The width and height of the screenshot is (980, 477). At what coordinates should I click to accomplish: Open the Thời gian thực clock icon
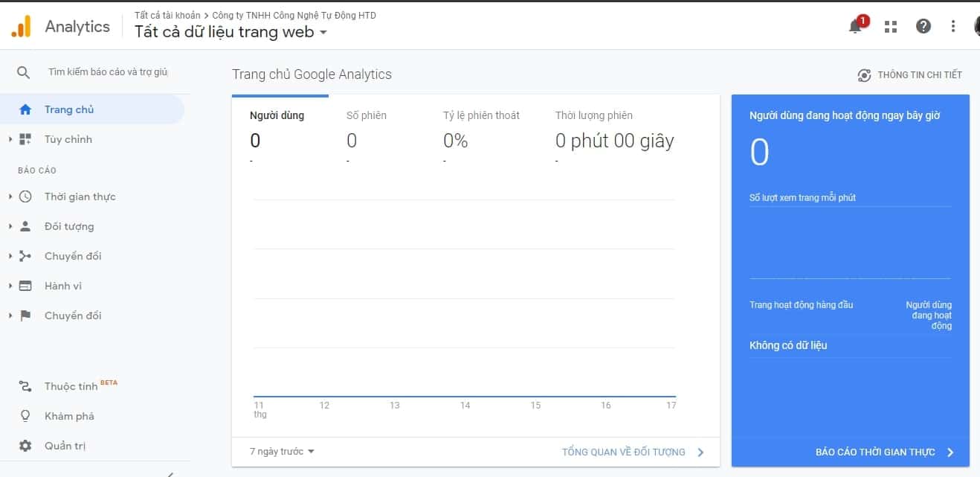click(24, 196)
